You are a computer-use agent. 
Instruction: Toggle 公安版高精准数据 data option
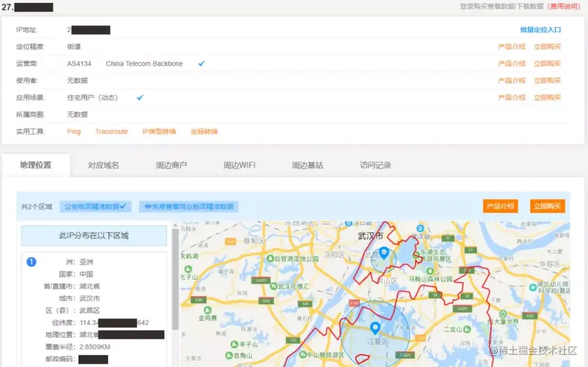96,207
